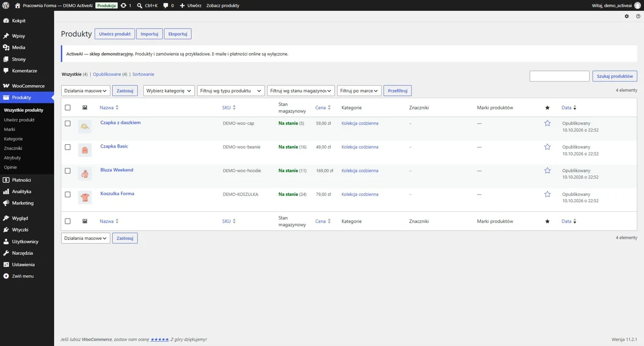Image resolution: width=644 pixels, height=346 pixels.
Task: Collapse the sidebar with Zwiń menu
Action: (27, 276)
